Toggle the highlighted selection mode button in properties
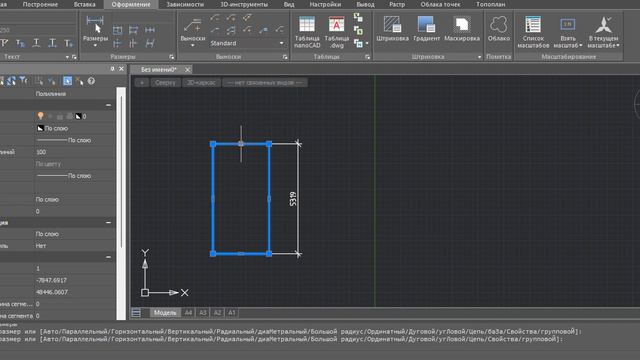 [67, 81]
